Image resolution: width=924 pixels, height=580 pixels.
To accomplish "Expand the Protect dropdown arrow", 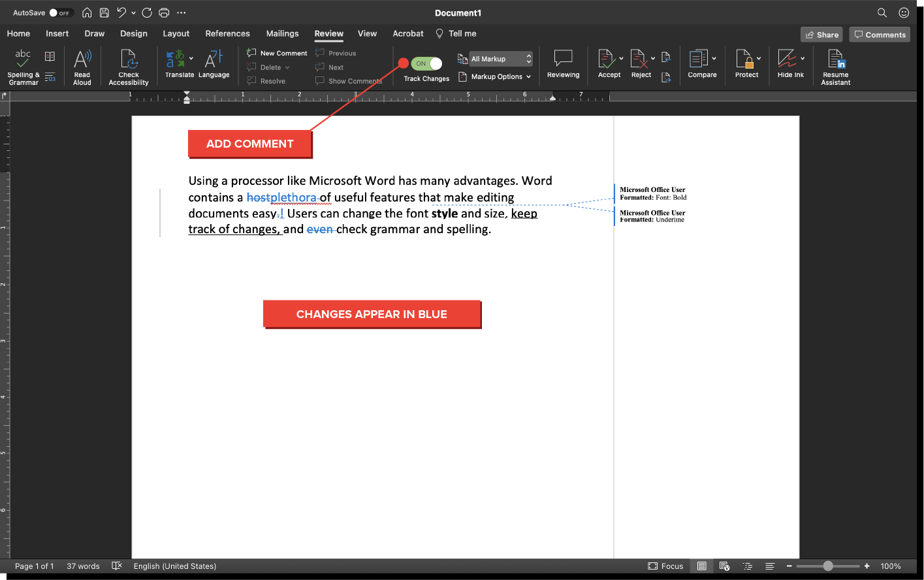I will coord(759,58).
